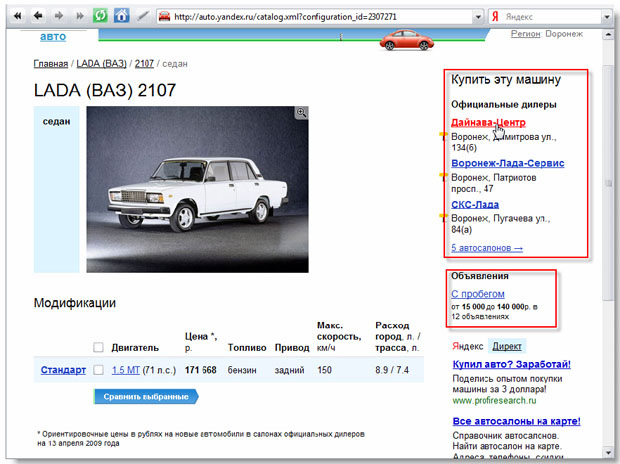Click Сравнить выбранные button

tap(146, 396)
